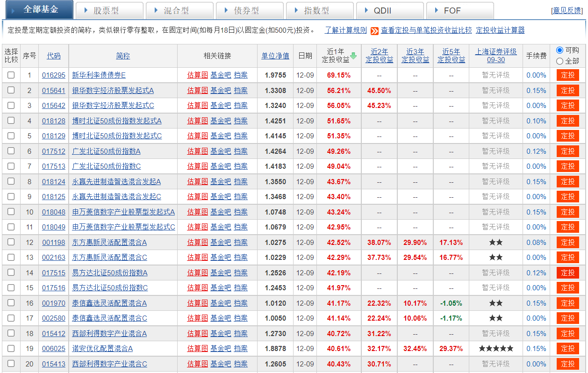Sort by 近5年定投收益 column
Screen dimensions: 588x373
[451, 56]
